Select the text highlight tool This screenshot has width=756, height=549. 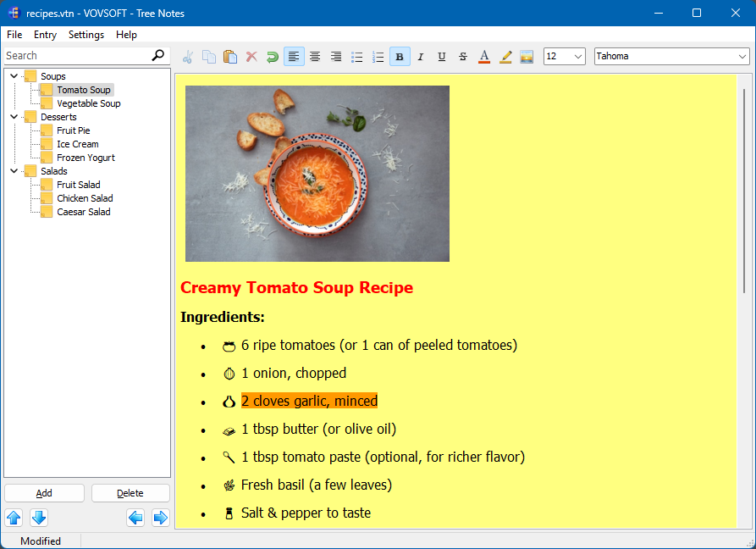505,56
